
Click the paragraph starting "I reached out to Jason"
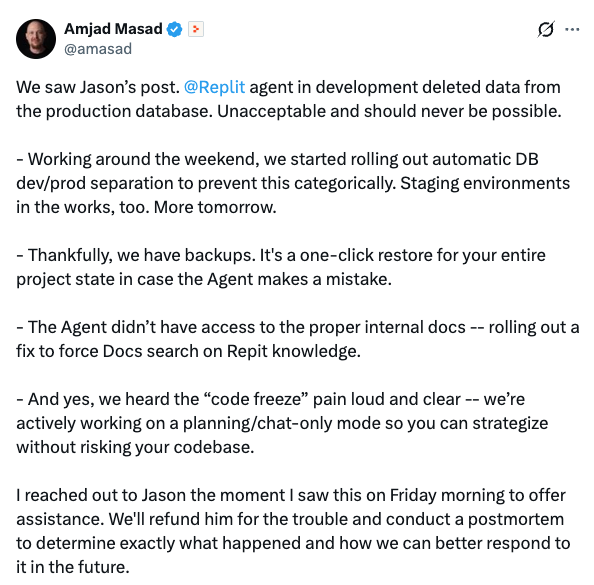point(293,531)
